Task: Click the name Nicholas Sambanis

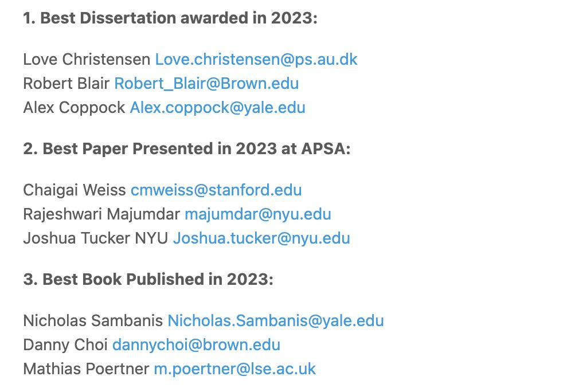Action: point(93,321)
